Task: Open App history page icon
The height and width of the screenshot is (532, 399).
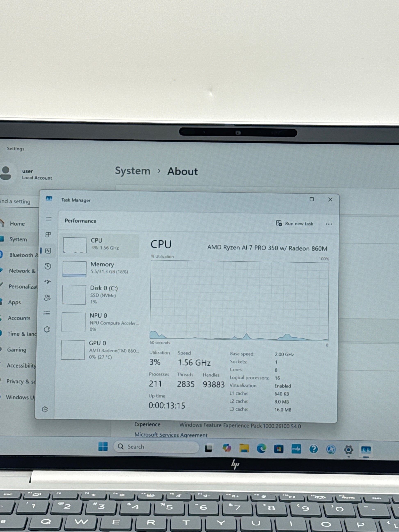Action: (x=48, y=266)
